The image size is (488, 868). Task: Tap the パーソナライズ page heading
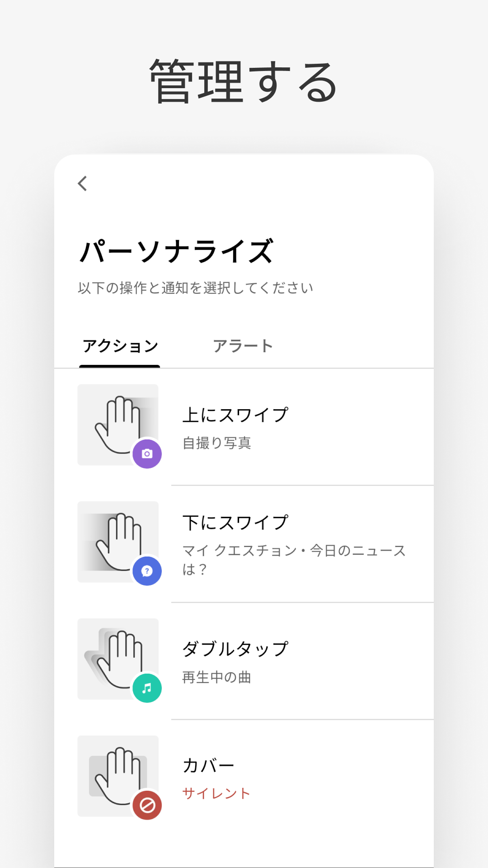pos(177,251)
